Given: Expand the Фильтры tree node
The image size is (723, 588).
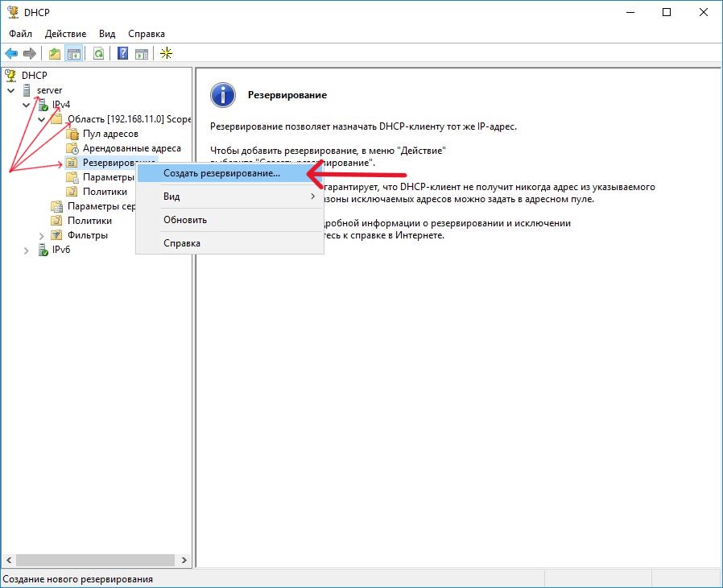Looking at the screenshot, I should click(42, 235).
